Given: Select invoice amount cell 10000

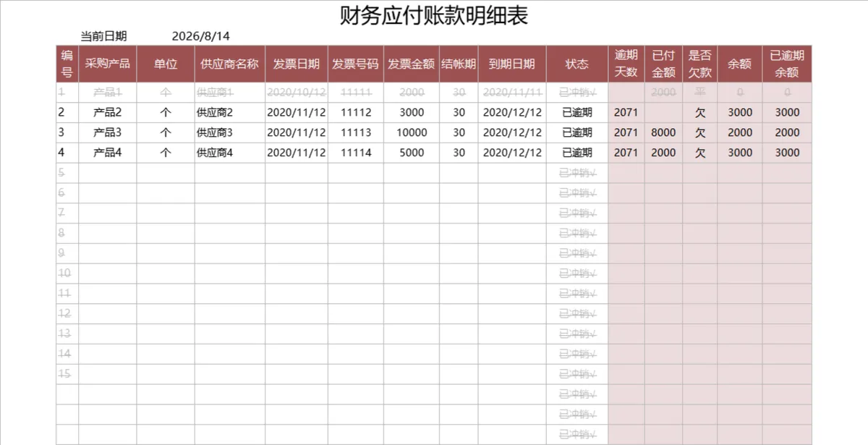Looking at the screenshot, I should pos(411,132).
